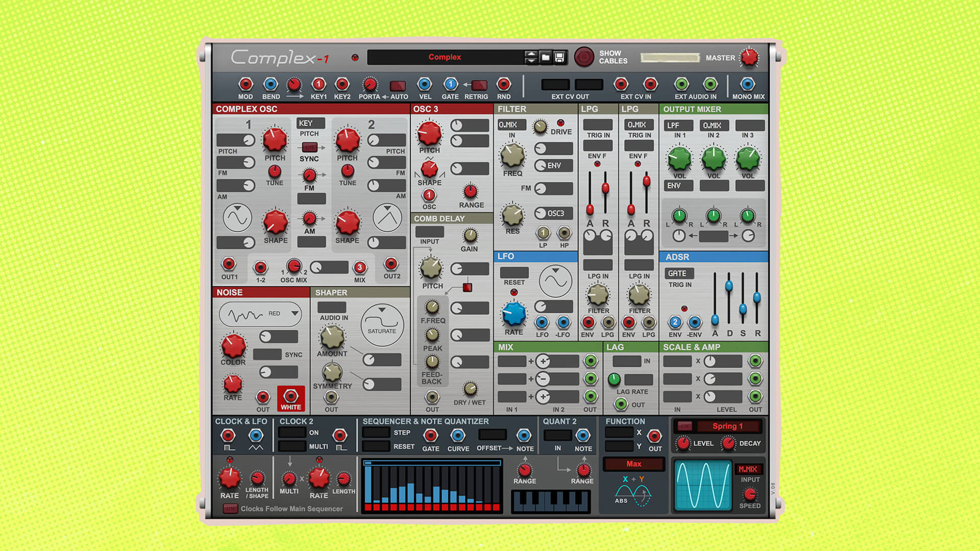Click the BEND input jack
Image resolution: width=980 pixels, height=551 pixels.
271,84
